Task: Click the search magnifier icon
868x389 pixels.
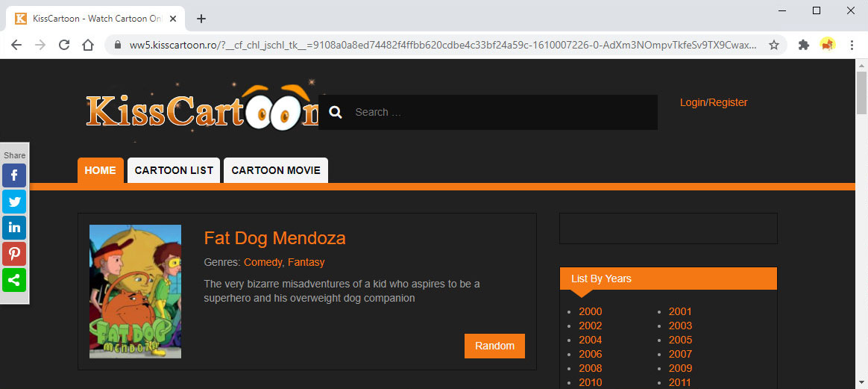Action: click(336, 112)
